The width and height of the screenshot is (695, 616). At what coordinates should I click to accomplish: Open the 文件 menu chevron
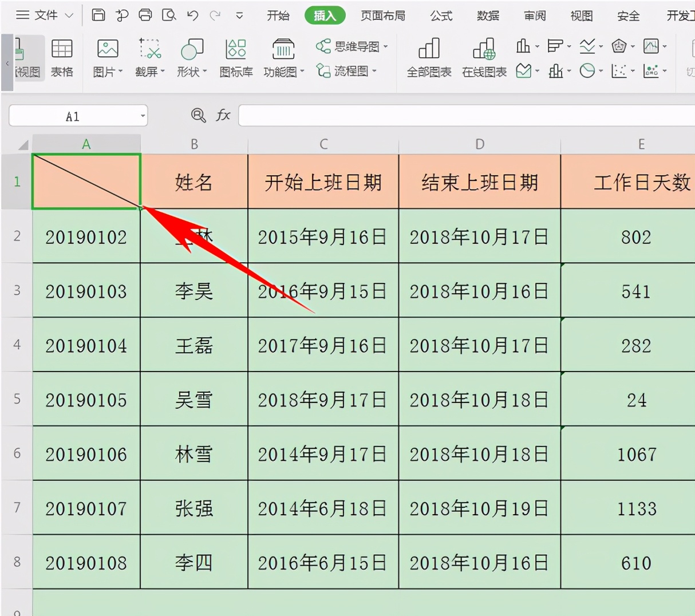tap(69, 15)
